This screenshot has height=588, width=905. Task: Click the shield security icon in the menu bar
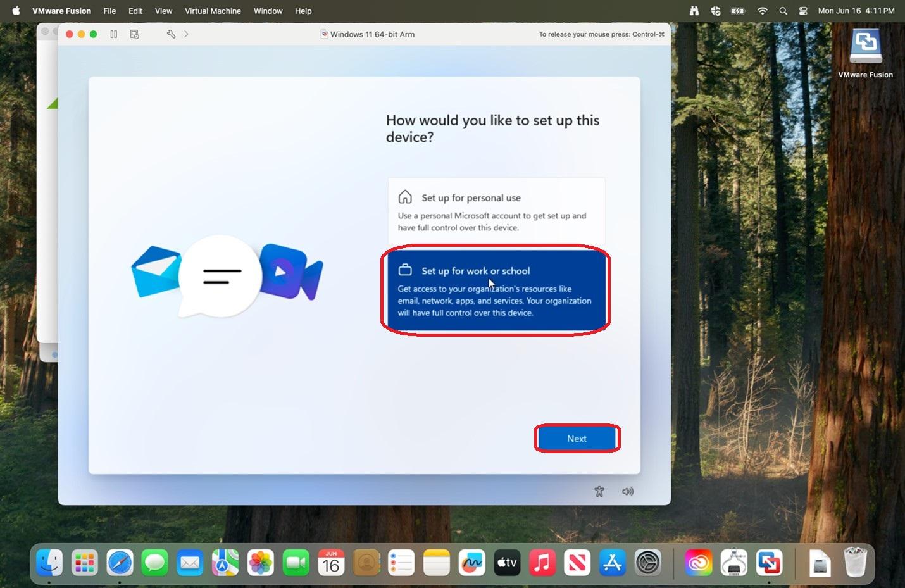pyautogui.click(x=716, y=11)
